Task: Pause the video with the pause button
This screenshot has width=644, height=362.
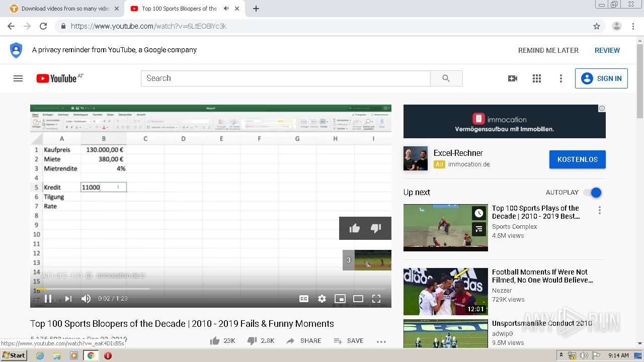Action: point(48,299)
